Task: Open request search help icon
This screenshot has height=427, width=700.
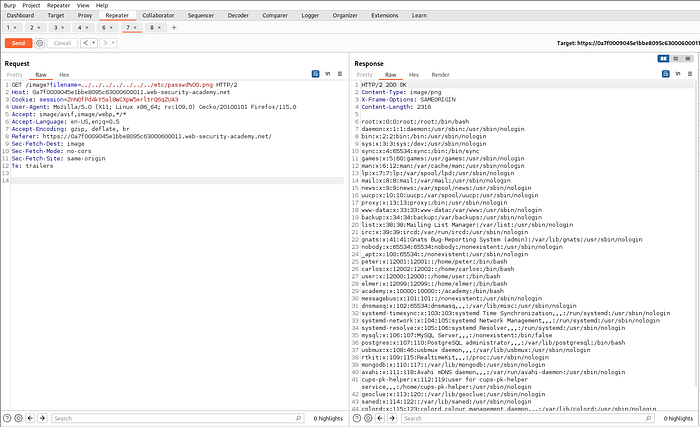Action: (x=7, y=418)
